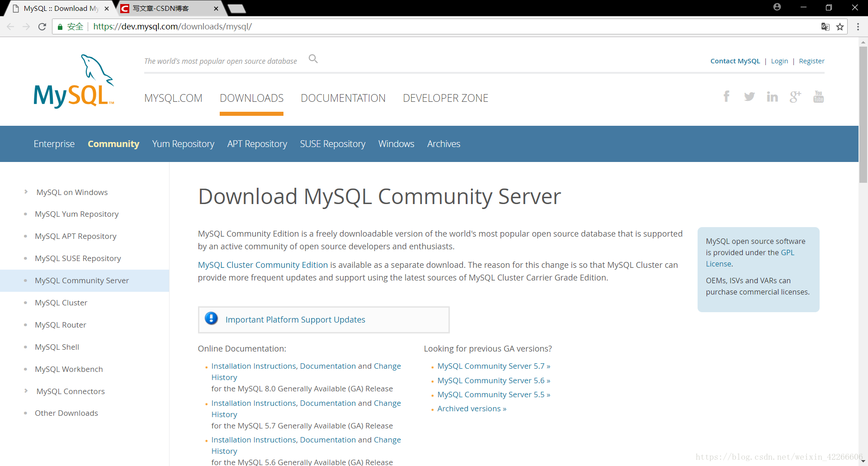Go back with the browser back arrow
The width and height of the screenshot is (868, 466).
coord(10,27)
